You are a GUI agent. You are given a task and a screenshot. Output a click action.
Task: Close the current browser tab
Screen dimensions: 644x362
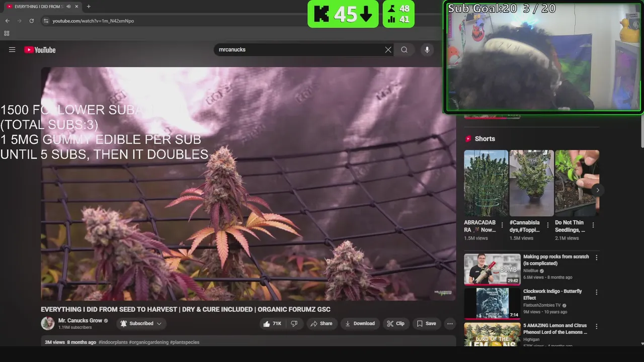pyautogui.click(x=76, y=7)
